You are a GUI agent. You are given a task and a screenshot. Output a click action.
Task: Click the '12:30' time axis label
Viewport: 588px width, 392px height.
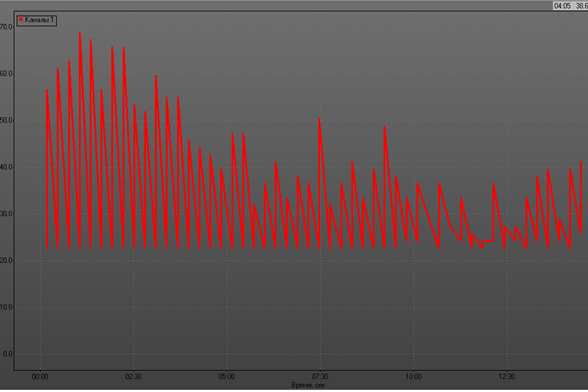coord(507,376)
